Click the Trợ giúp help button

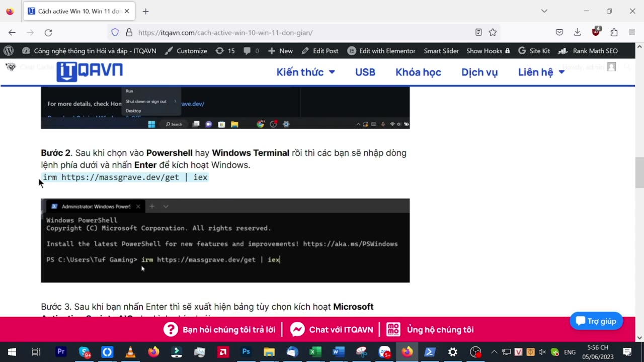click(x=596, y=321)
